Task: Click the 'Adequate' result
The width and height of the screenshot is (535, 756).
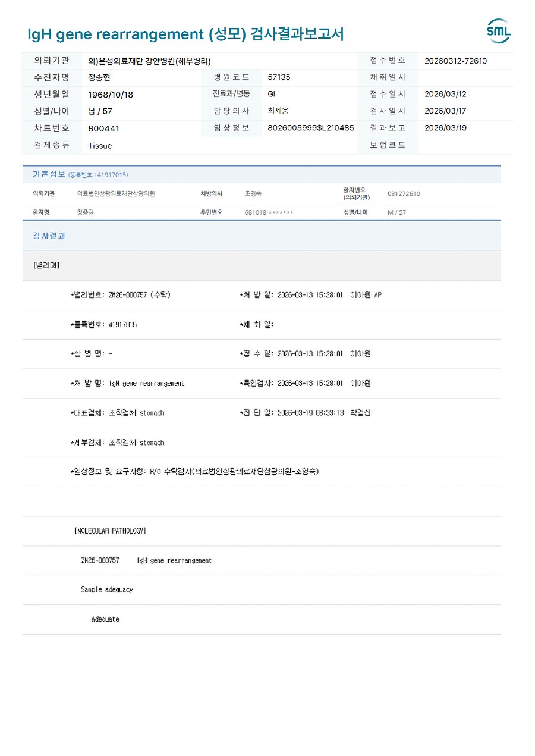Action: pos(105,619)
